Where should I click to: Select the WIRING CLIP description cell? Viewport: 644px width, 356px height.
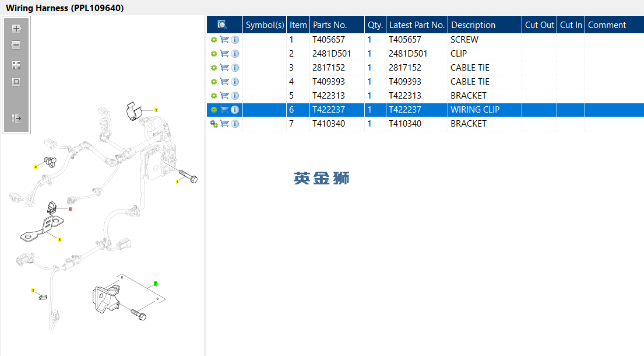(x=485, y=110)
